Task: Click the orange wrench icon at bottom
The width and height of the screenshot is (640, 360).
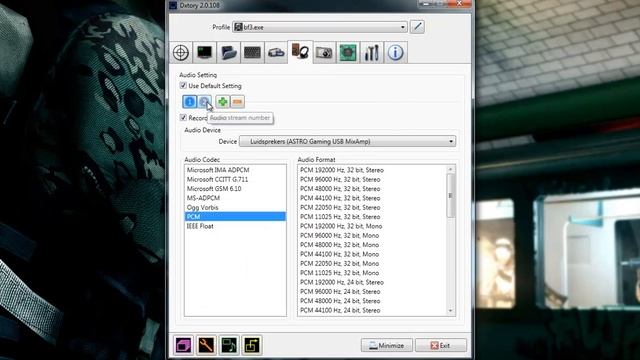Action: 206,345
